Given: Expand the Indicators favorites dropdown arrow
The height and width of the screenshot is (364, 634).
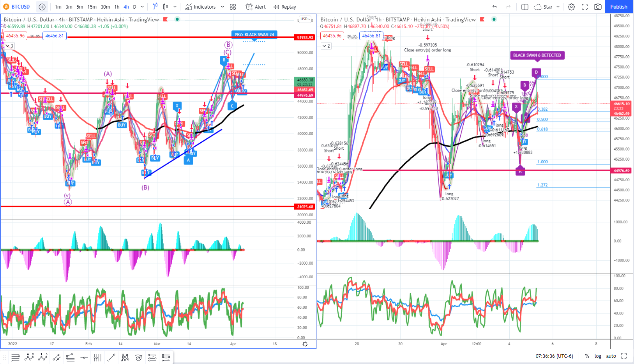Looking at the screenshot, I should [223, 7].
